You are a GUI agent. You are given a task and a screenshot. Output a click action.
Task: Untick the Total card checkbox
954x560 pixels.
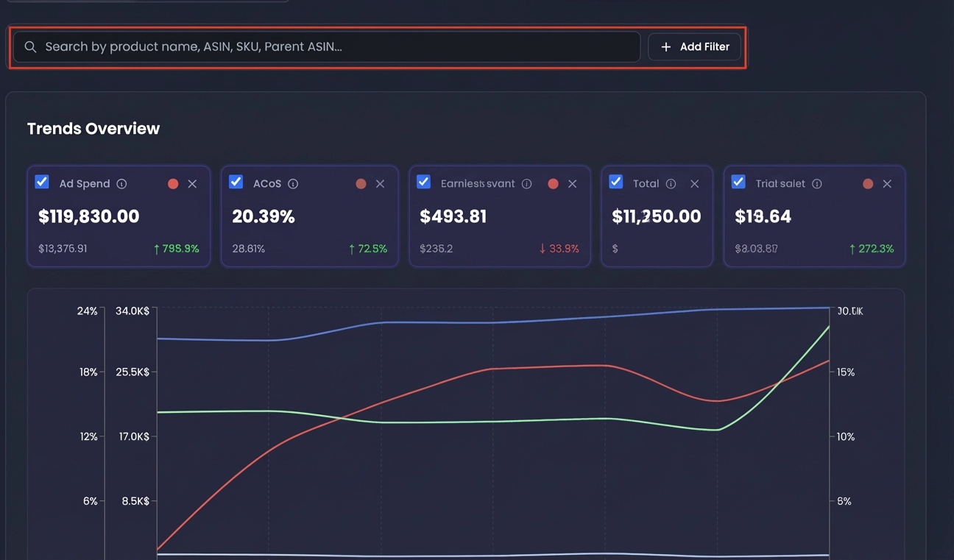pyautogui.click(x=616, y=182)
